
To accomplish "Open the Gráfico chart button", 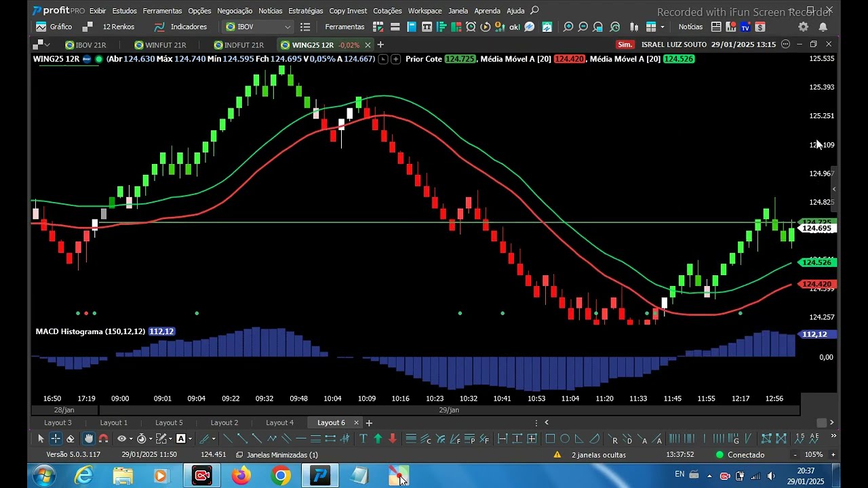I will click(x=54, y=27).
